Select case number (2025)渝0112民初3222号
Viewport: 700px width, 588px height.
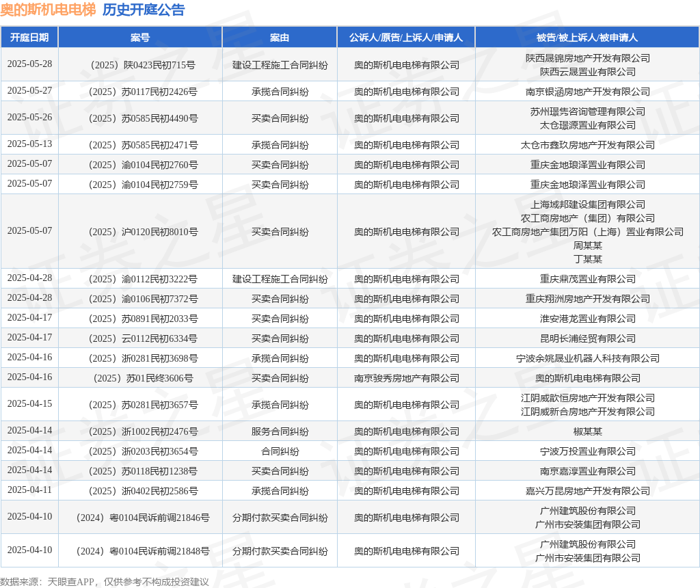click(143, 280)
